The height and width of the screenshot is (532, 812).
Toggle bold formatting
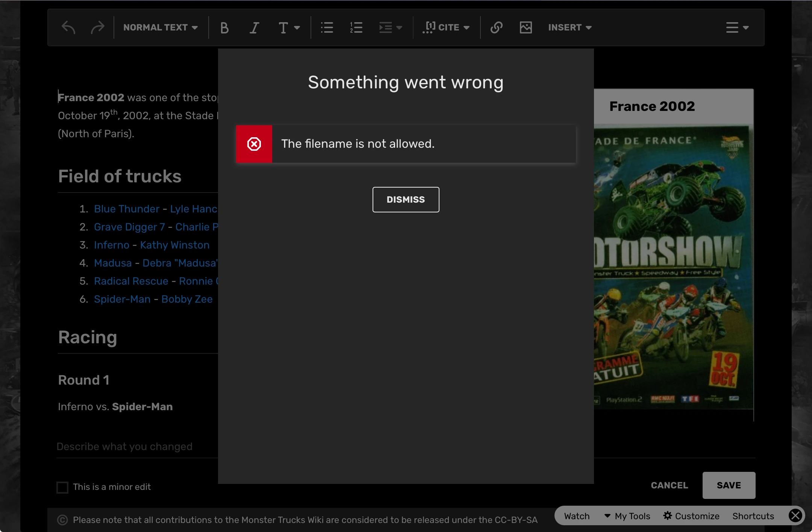click(x=224, y=27)
